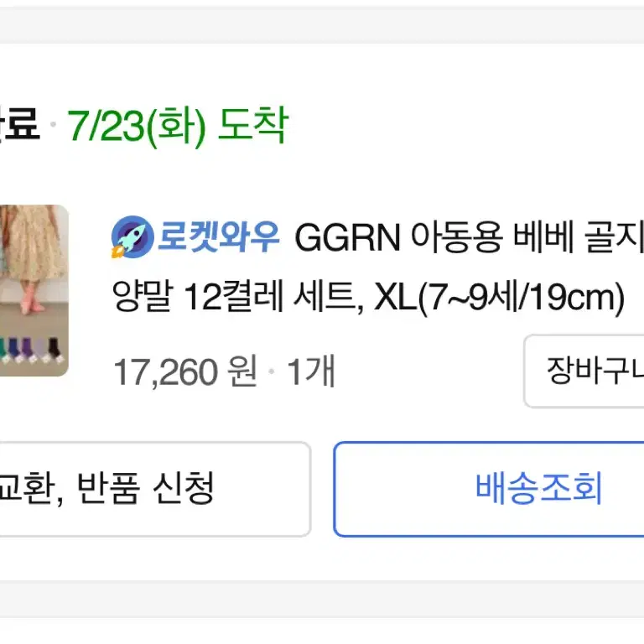
Task: Click the 17,260 원 price text
Action: [x=184, y=371]
